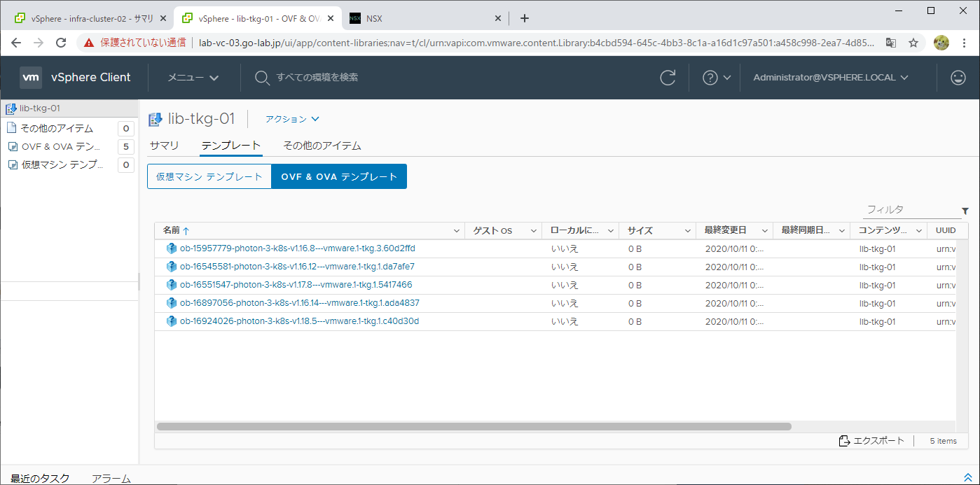Open ob-16924026-photon-3-k8s-v1.18.5 template link
Viewport: 980px width, 485px height.
coord(300,321)
